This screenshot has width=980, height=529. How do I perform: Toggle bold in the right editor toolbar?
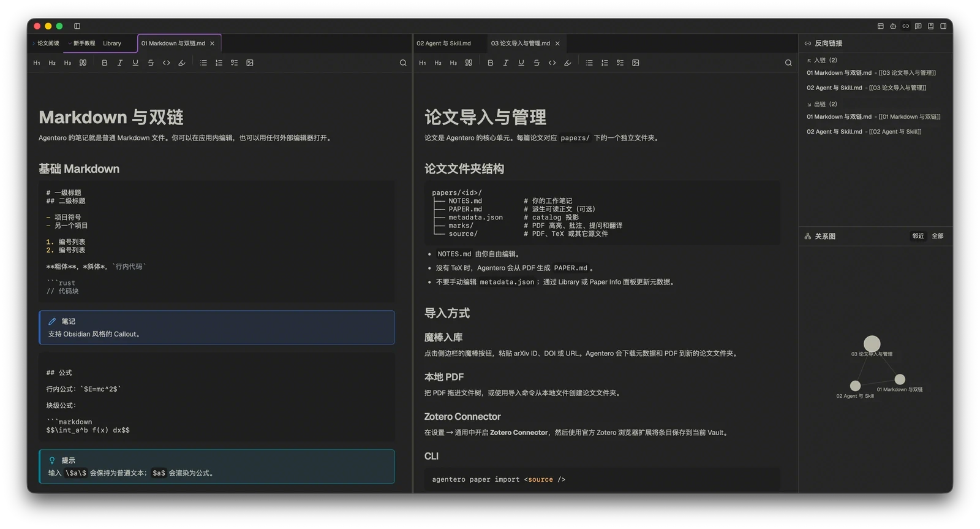coord(490,63)
